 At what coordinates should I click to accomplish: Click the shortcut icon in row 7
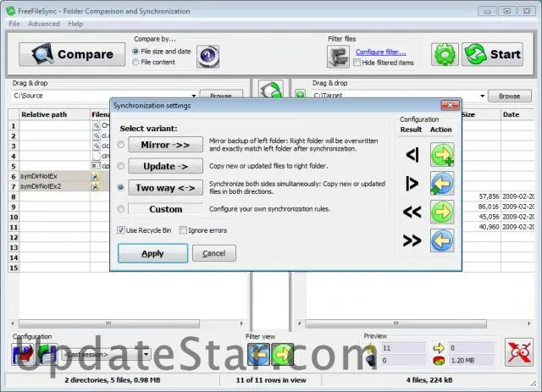tap(95, 186)
